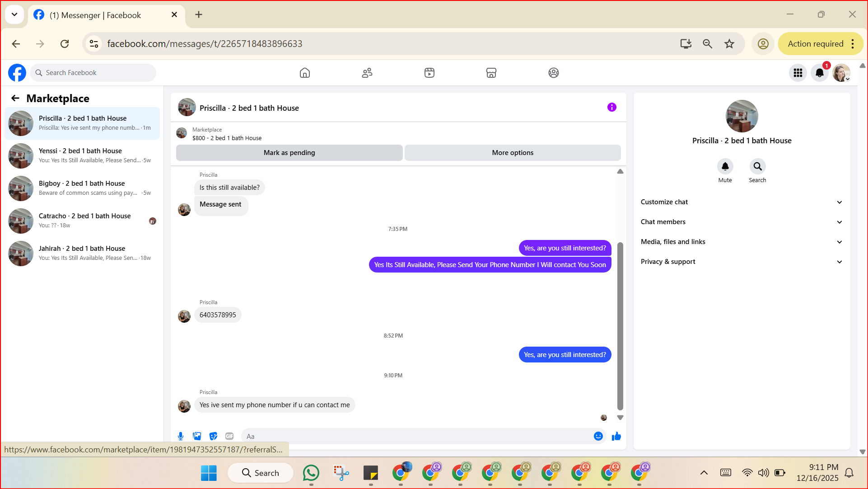Open the Chrome three-dot menu
This screenshot has height=489, width=868.
[853, 44]
